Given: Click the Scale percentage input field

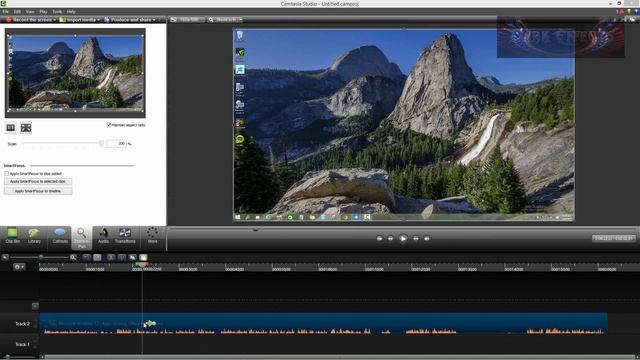Looking at the screenshot, I should click(x=116, y=144).
